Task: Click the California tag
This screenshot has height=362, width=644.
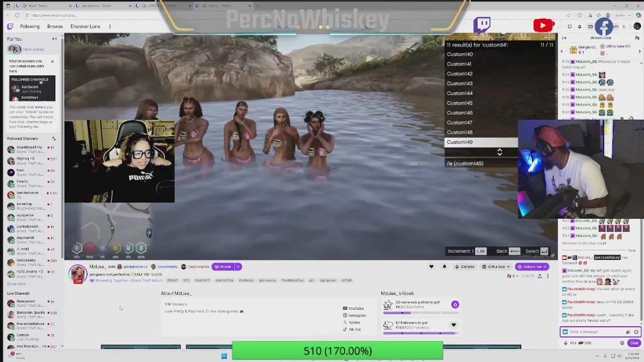Action: click(246, 281)
